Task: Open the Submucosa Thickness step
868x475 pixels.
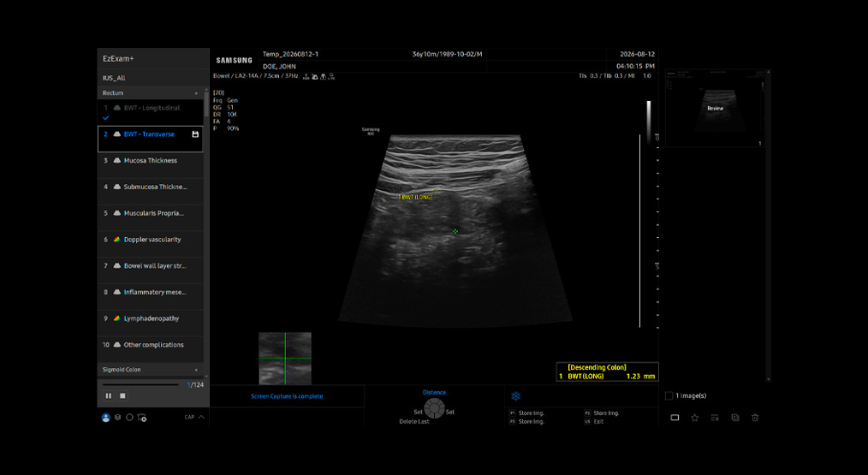Action: click(x=151, y=191)
